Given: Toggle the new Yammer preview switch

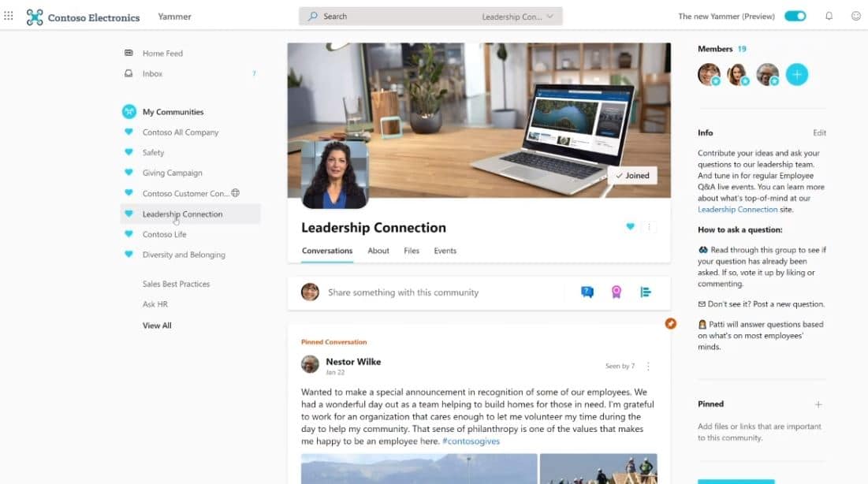Looking at the screenshot, I should click(795, 16).
